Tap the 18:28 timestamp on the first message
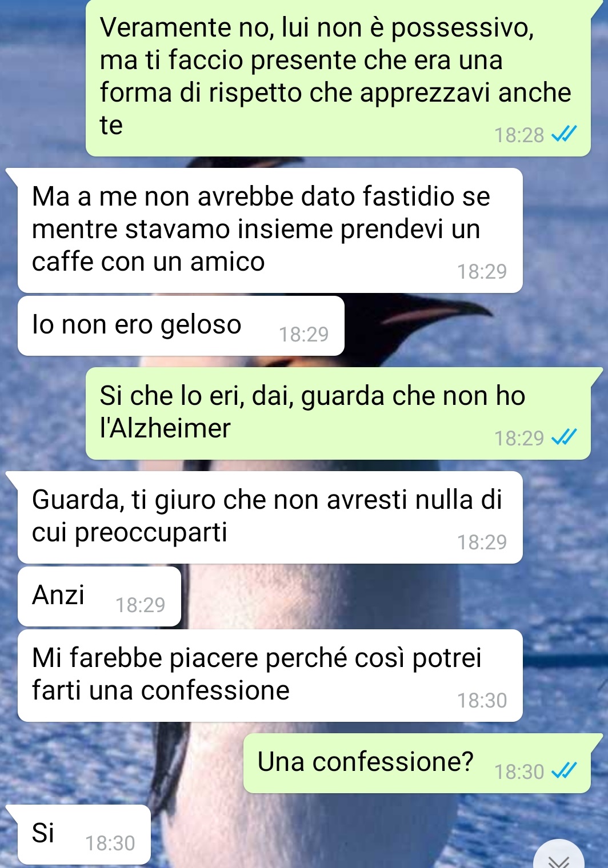The width and height of the screenshot is (608, 868). pos(519,135)
